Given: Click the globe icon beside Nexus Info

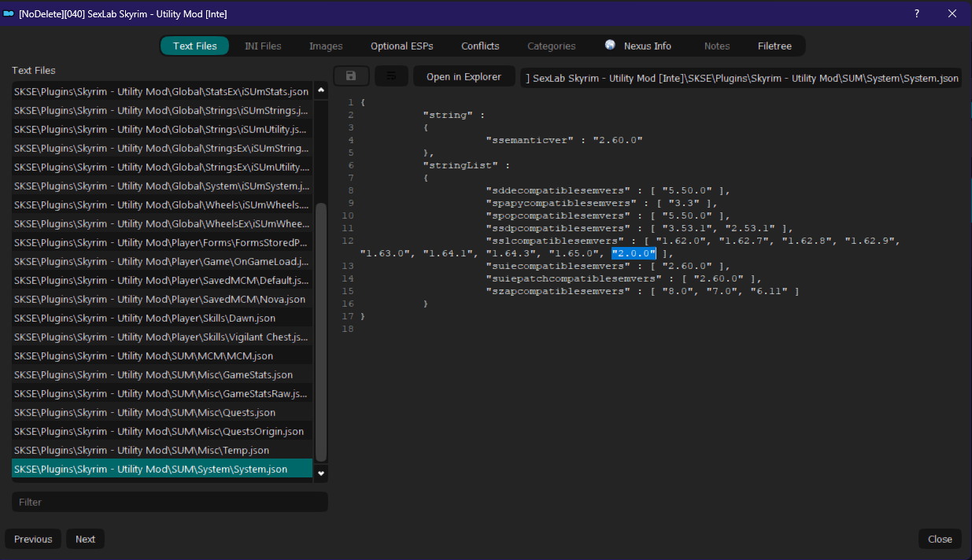Looking at the screenshot, I should pyautogui.click(x=610, y=46).
